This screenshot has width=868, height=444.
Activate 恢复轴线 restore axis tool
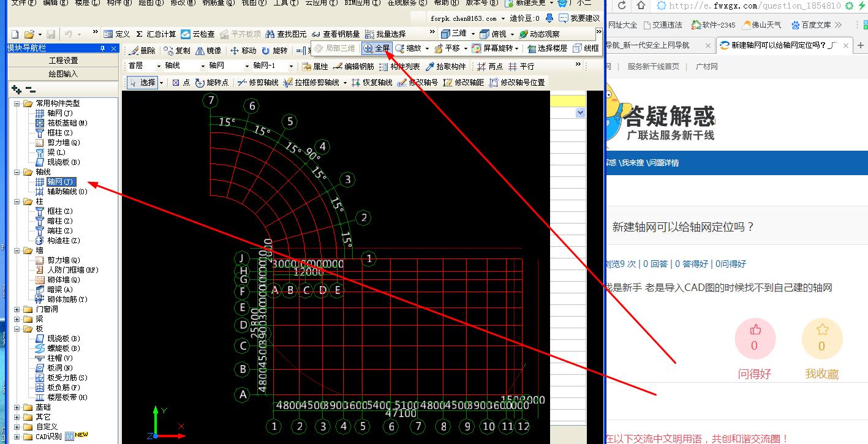coord(372,83)
